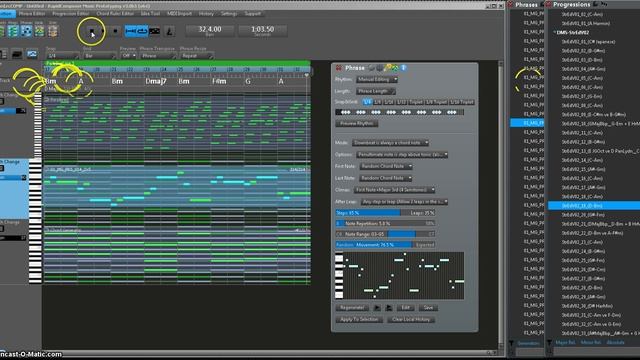Click the blue chart icon in second toolbar row
Image resolution: width=640 pixels, height=360 pixels.
pyautogui.click(x=32, y=54)
